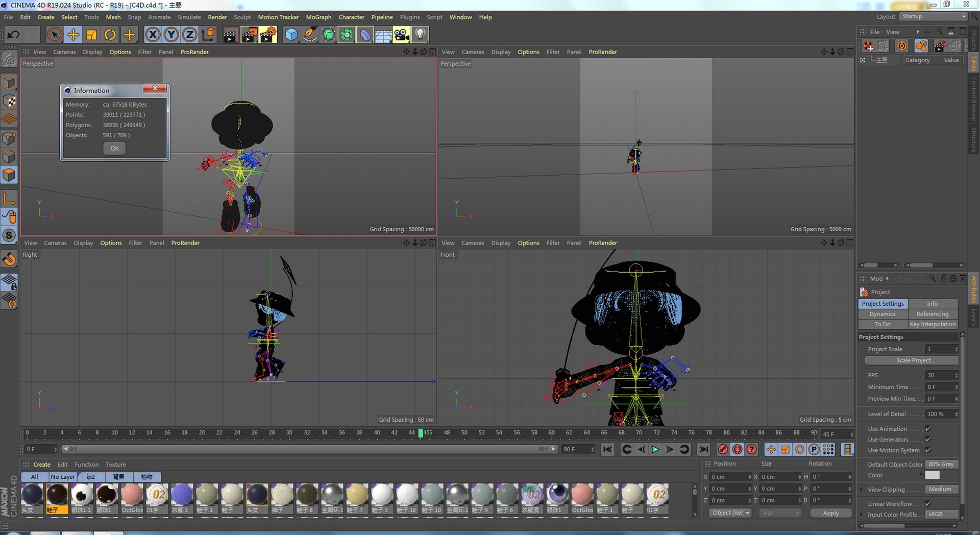
Task: Click the Floor environment icon
Action: [x=383, y=35]
